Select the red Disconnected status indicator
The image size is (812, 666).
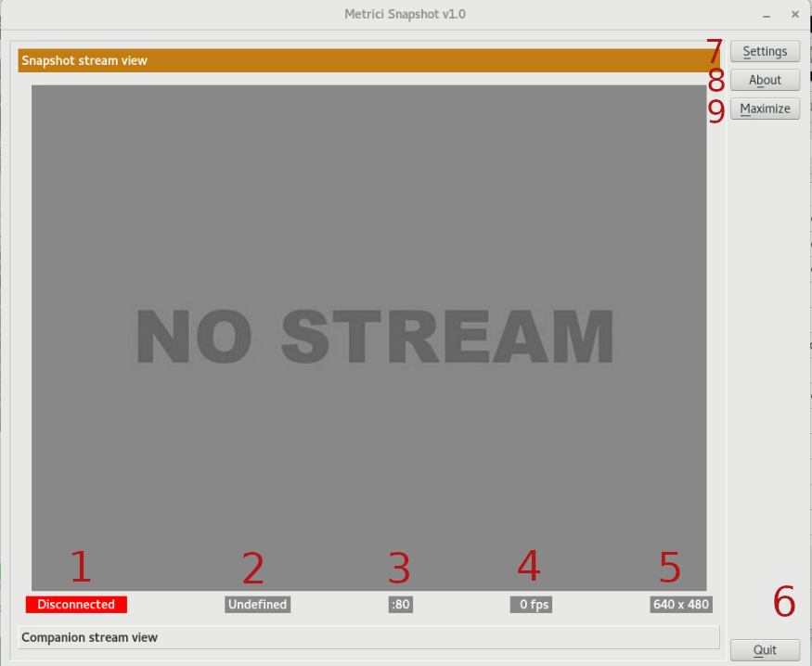(x=76, y=605)
